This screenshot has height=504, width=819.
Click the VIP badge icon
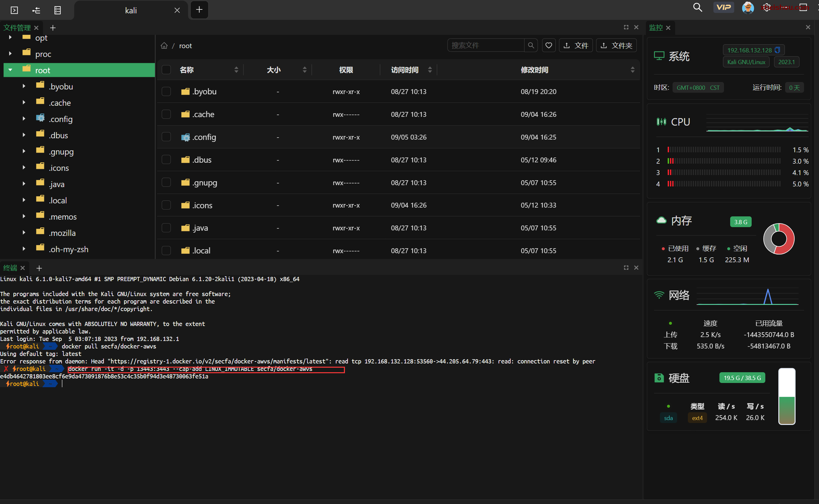[723, 7]
